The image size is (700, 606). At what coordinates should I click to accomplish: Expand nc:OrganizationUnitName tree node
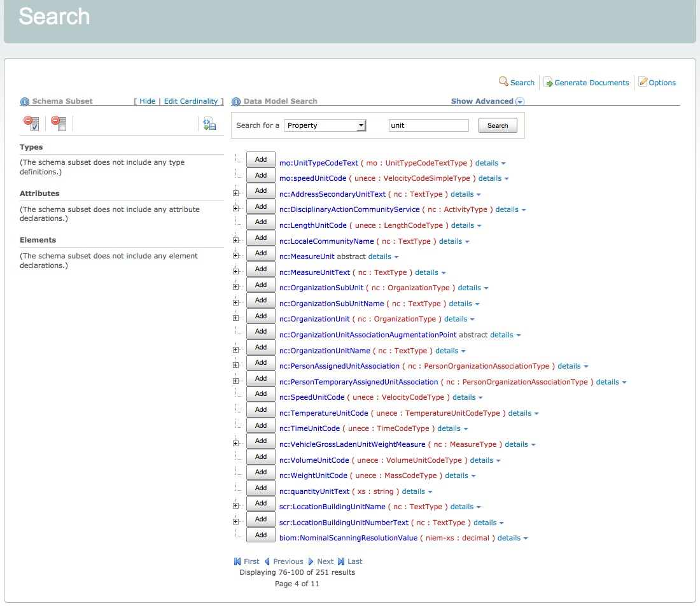[235, 349]
